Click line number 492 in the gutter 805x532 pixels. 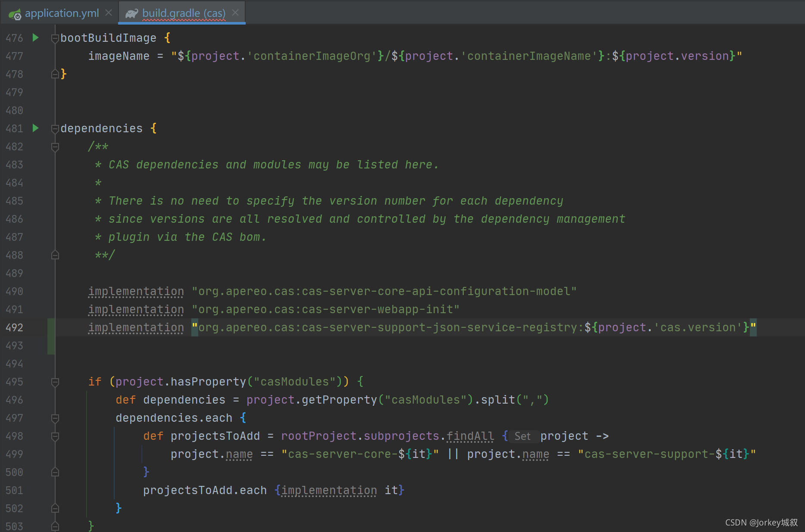14,328
